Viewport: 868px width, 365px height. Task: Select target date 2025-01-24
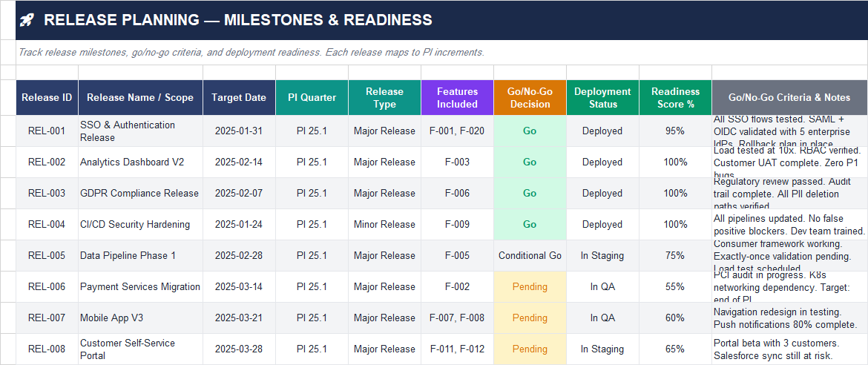(x=239, y=224)
